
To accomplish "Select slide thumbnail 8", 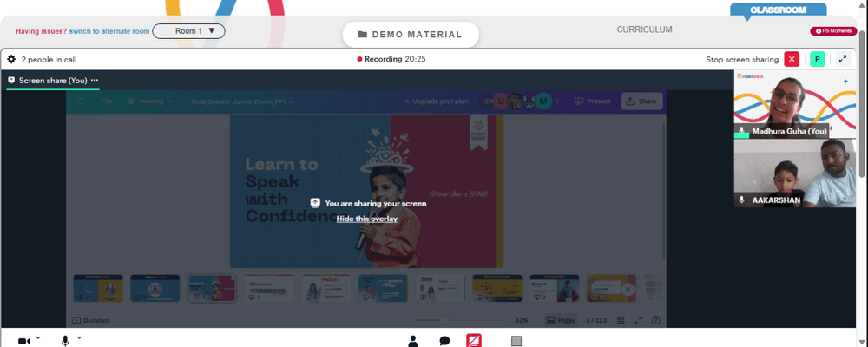I will click(x=497, y=288).
